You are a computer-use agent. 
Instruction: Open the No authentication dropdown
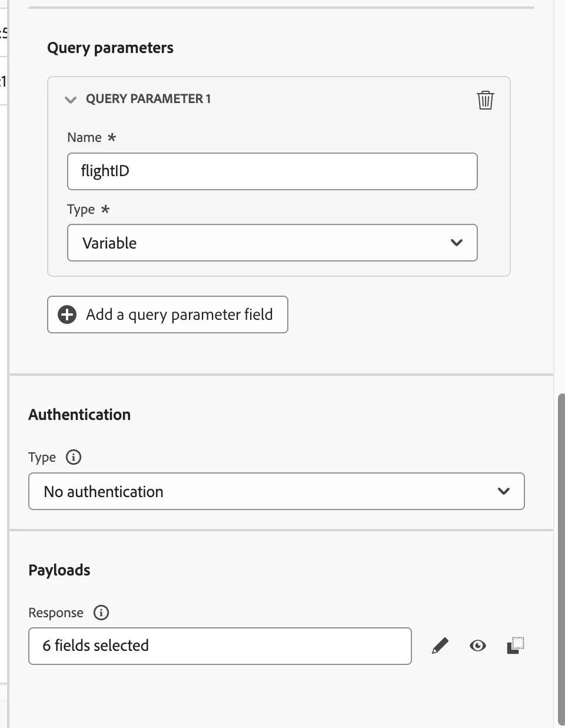point(277,491)
